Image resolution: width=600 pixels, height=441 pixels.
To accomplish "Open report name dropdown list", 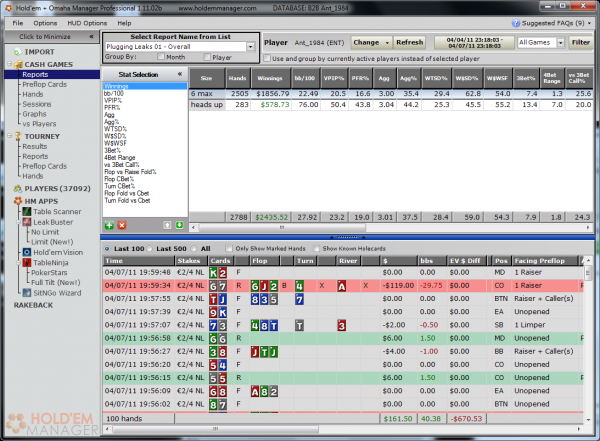I will click(x=251, y=47).
